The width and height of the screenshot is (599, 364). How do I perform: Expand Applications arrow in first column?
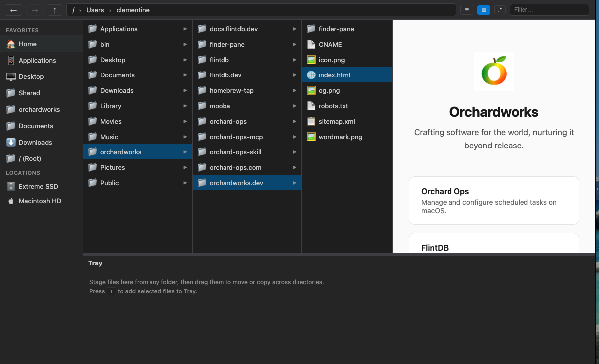tap(185, 29)
